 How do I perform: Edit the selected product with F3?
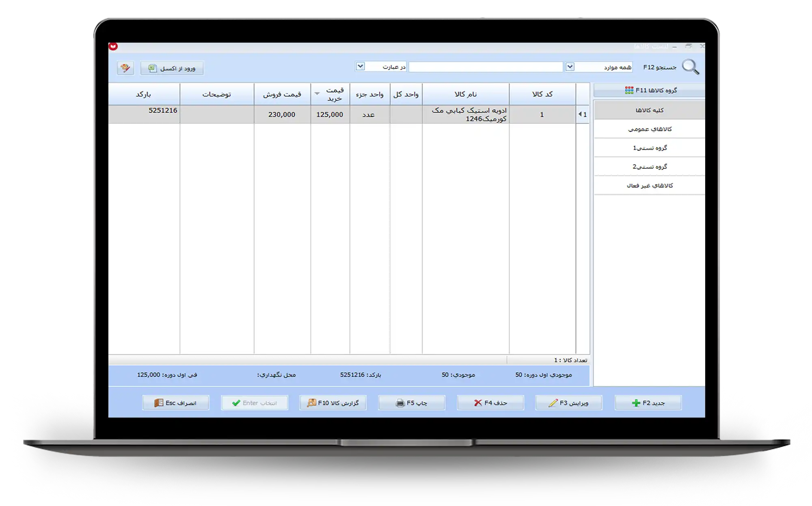[x=568, y=403]
